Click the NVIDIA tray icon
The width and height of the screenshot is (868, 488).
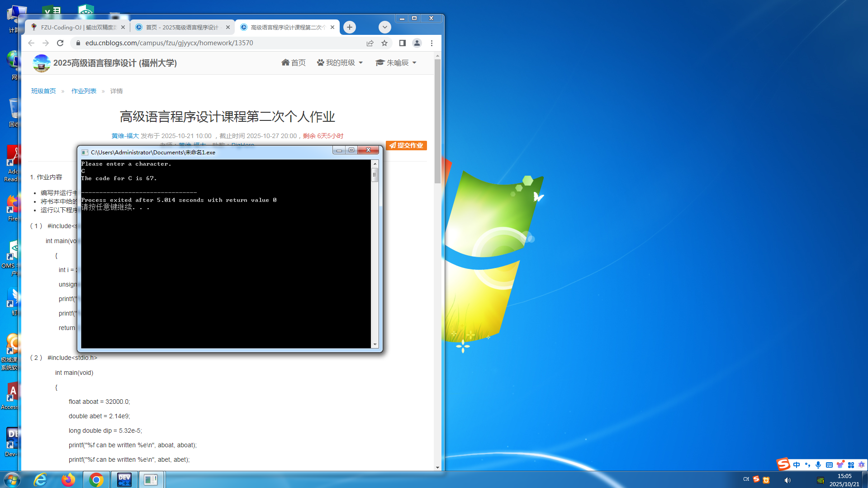pos(821,480)
